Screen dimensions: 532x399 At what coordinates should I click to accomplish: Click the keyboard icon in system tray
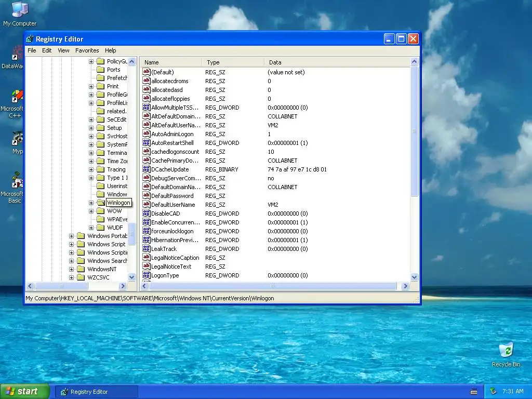[x=474, y=392]
